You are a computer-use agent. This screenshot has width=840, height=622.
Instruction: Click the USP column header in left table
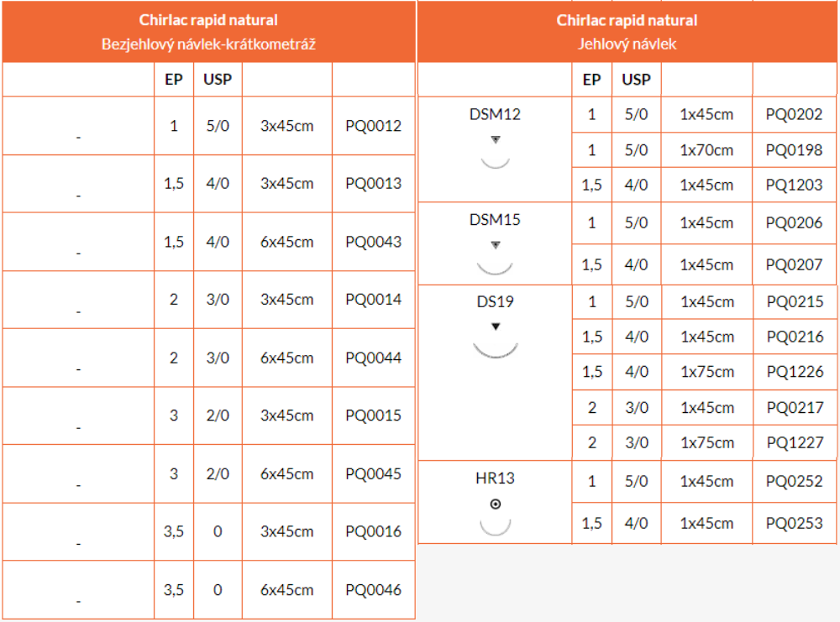pos(218,80)
